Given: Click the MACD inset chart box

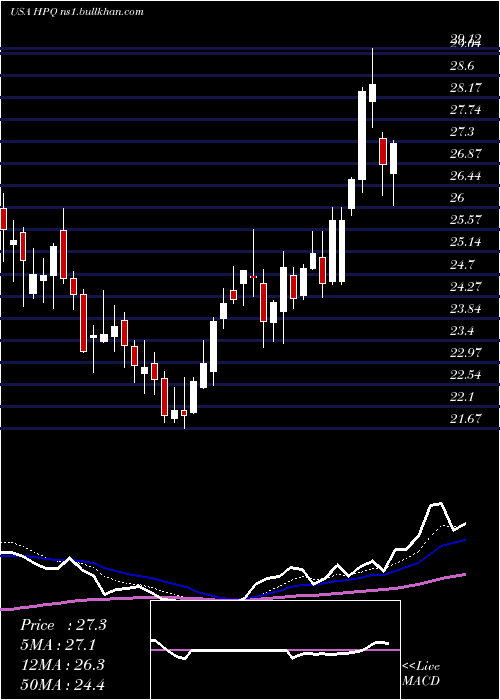Looking at the screenshot, I should pyautogui.click(x=275, y=650).
